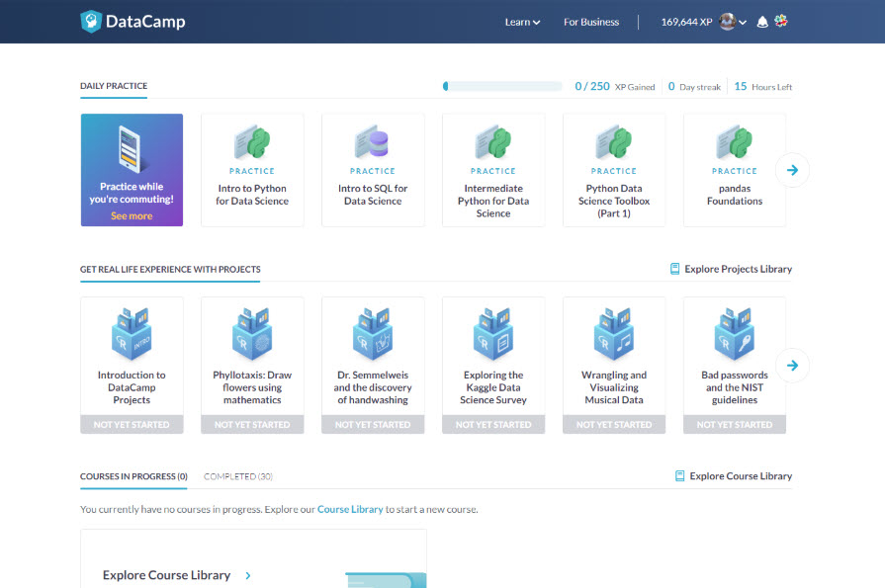885x588 pixels.
Task: Click the XP Gained progress bar
Action: [x=502, y=86]
